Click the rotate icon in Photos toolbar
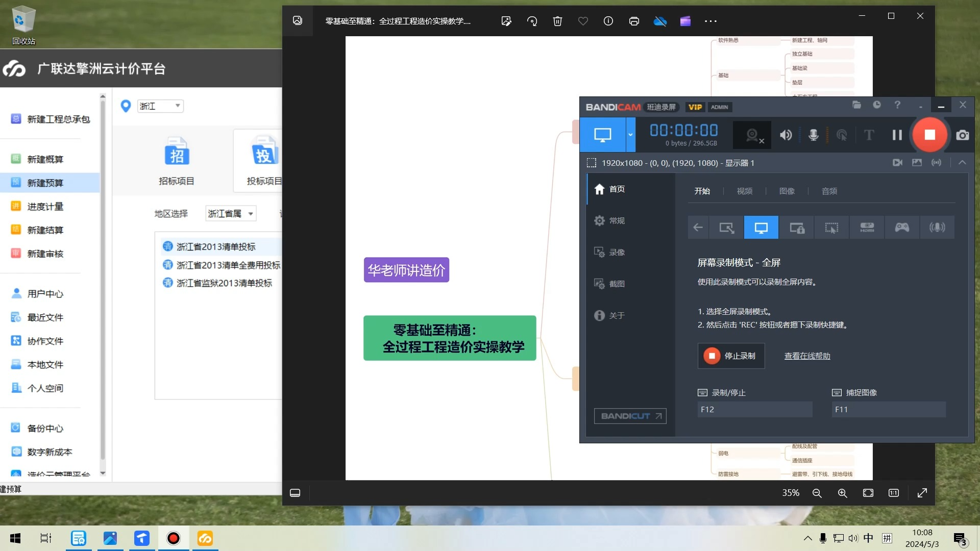The image size is (980, 551). (532, 21)
